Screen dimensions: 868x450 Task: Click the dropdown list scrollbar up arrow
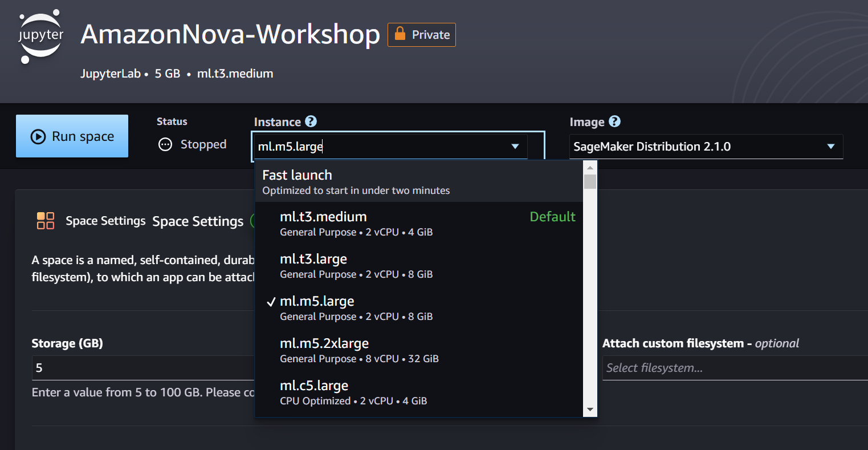pyautogui.click(x=590, y=168)
